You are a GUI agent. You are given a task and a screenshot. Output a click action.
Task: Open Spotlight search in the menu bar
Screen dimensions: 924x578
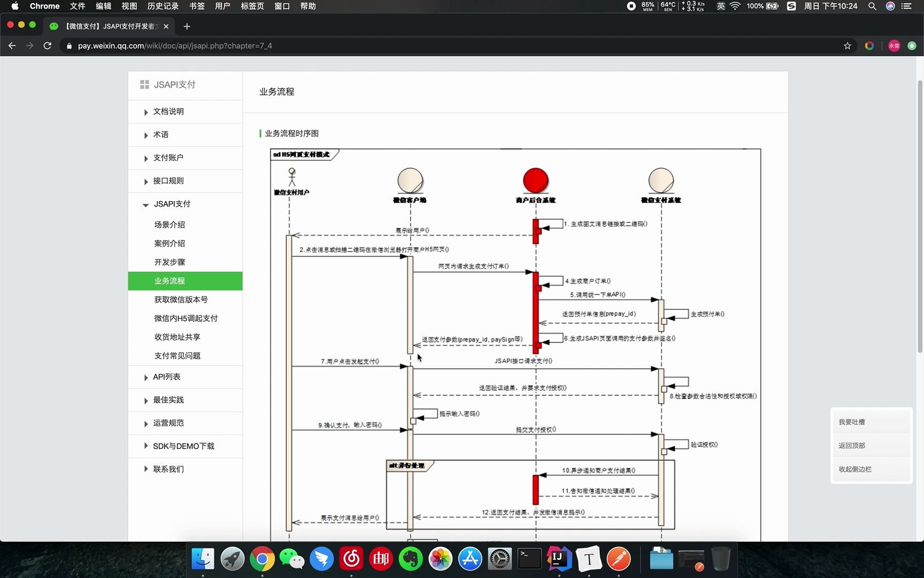(872, 6)
